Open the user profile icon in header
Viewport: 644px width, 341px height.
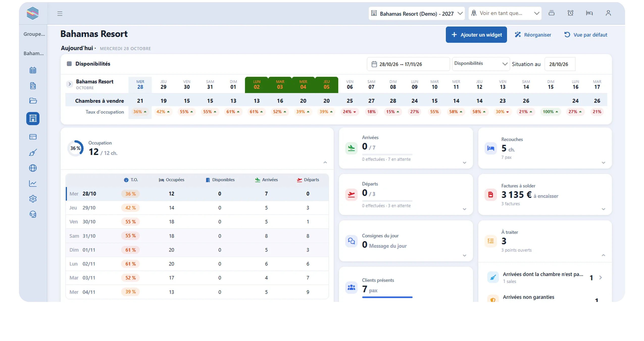[608, 13]
